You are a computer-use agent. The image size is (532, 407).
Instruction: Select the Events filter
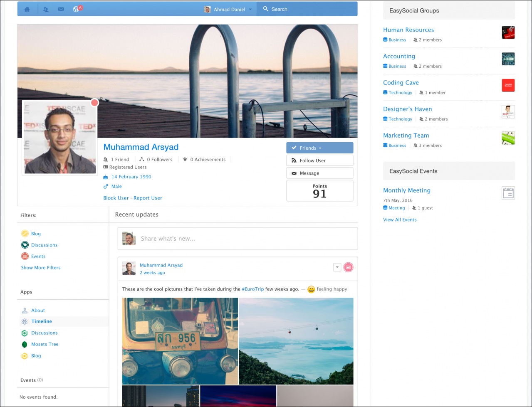click(38, 257)
